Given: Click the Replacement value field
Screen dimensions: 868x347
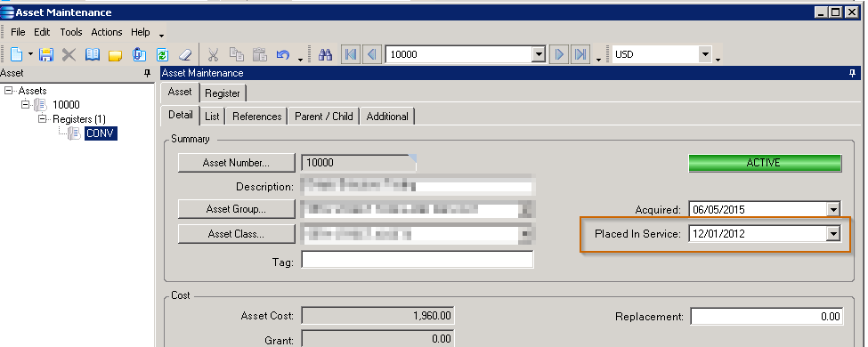Looking at the screenshot, I should (x=767, y=317).
